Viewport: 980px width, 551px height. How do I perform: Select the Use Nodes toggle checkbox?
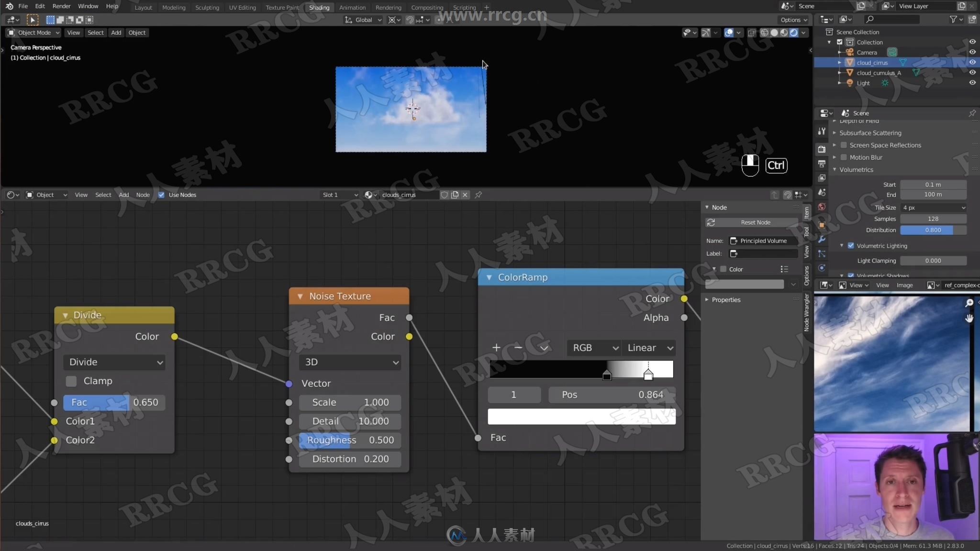click(162, 195)
